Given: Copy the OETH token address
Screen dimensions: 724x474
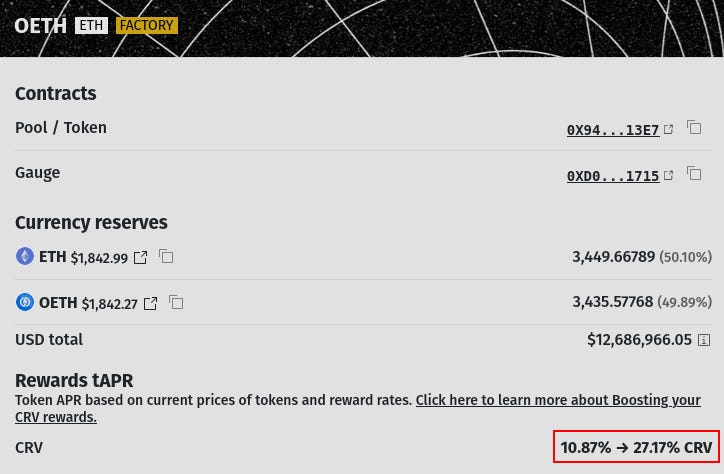Looking at the screenshot, I should pyautogui.click(x=176, y=302).
